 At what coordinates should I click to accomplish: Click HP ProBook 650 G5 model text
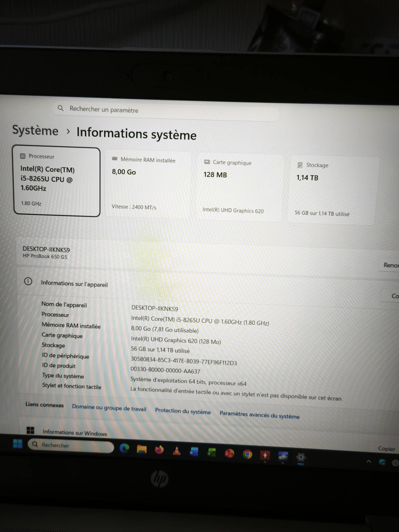pos(45,256)
